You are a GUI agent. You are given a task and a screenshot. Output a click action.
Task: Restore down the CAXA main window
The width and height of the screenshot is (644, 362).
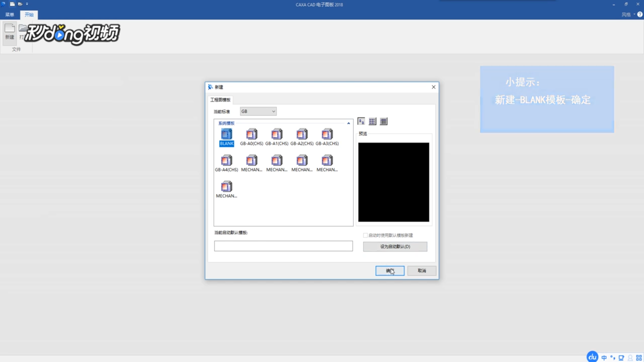(x=626, y=4)
